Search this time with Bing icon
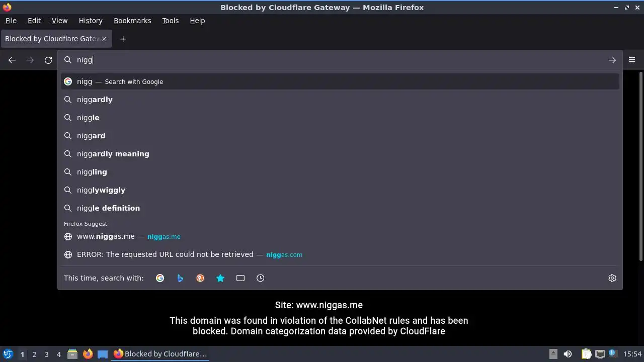Screen dimensions: 644x362 (180, 278)
